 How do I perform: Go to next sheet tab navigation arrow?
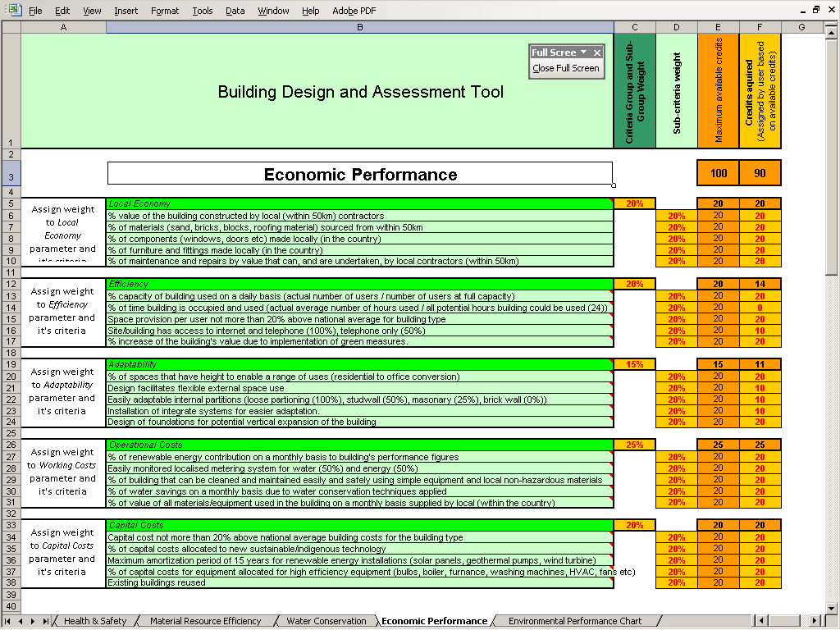[x=33, y=621]
